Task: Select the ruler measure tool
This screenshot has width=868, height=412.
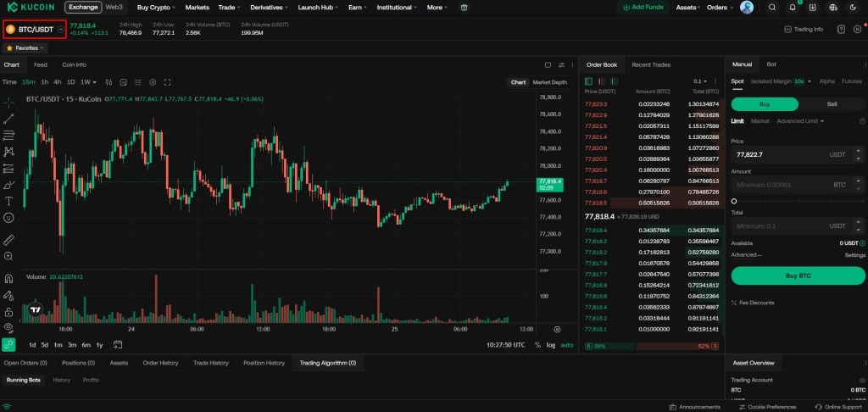Action: point(8,240)
